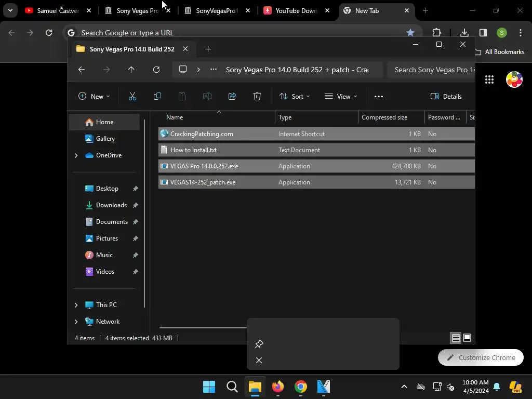Click the Search Sony Vegas Pro box
This screenshot has width=532, height=399.
tap(431, 70)
